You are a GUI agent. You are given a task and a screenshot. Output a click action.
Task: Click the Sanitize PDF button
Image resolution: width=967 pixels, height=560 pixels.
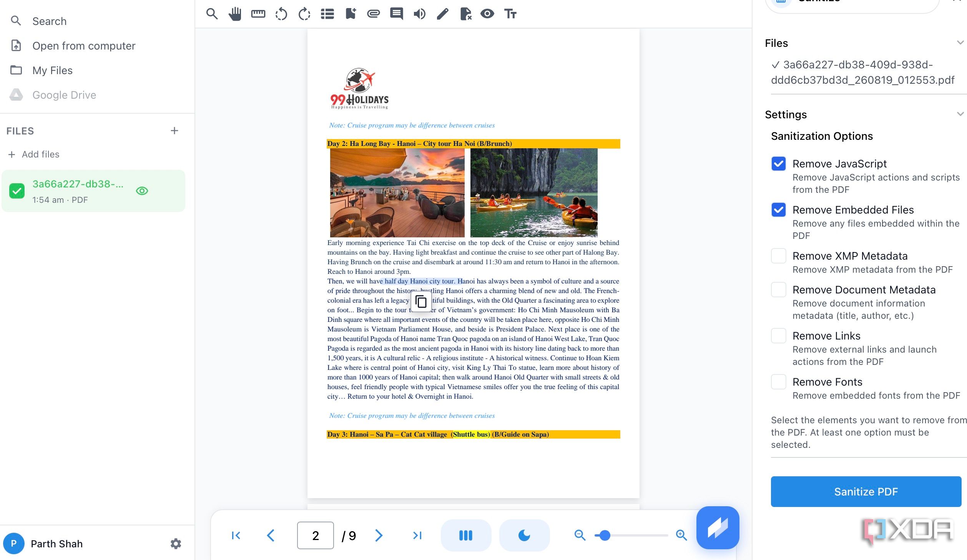tap(866, 492)
